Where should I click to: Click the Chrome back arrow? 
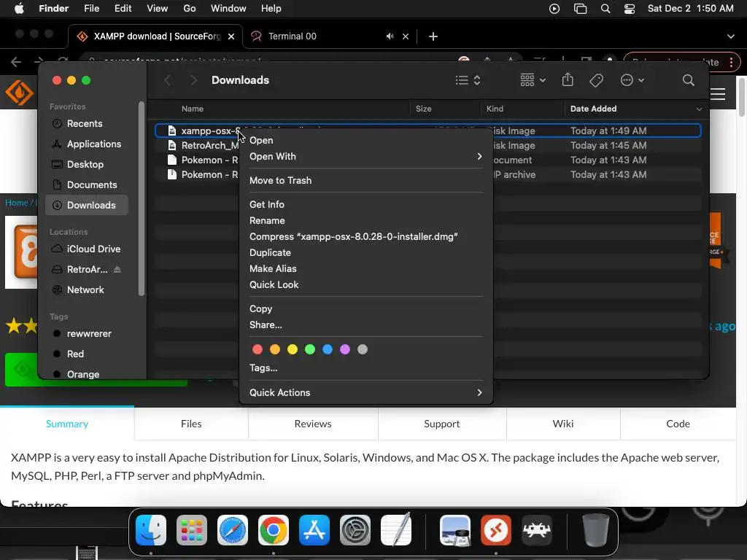coord(16,62)
